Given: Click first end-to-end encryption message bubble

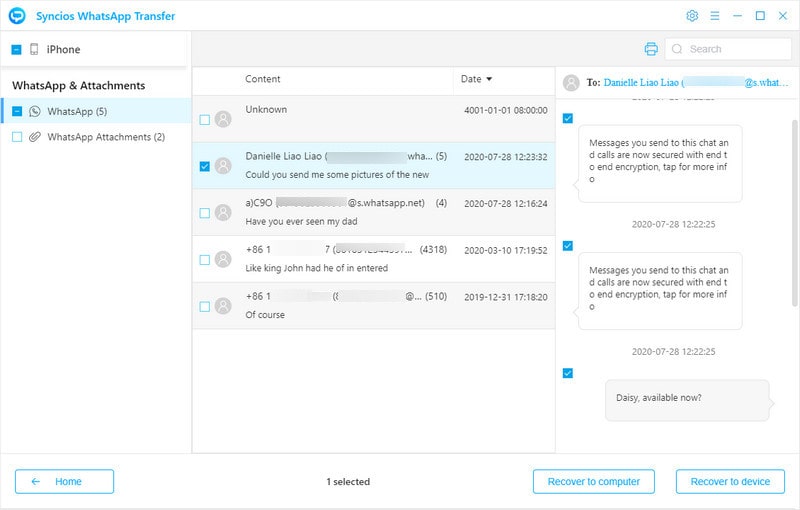Looking at the screenshot, I should click(x=660, y=164).
